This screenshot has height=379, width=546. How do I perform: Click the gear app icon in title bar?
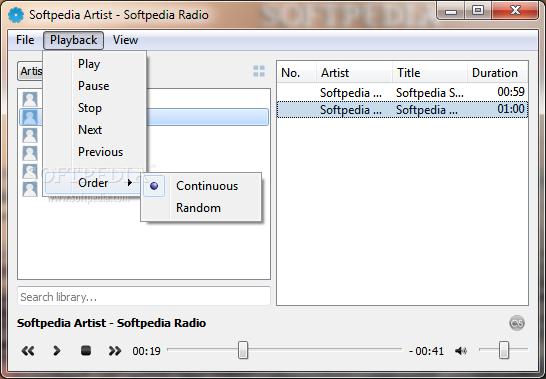point(16,15)
